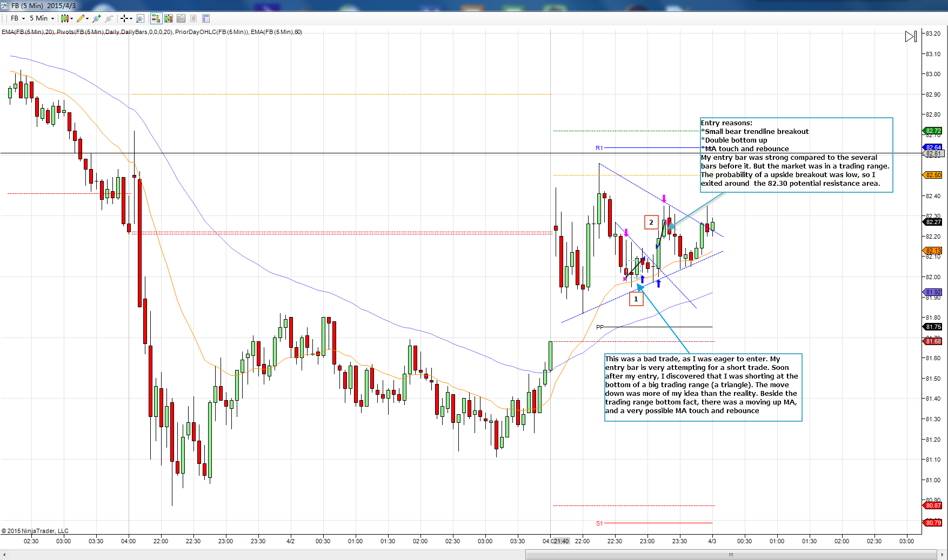Open the 5 Min interval dropdown
The image size is (948, 560).
(x=42, y=18)
